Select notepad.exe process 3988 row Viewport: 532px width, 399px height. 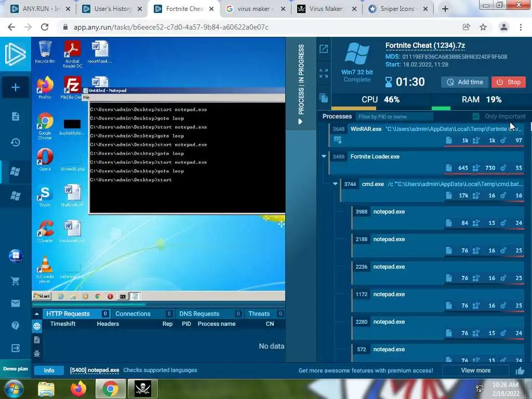click(438, 218)
